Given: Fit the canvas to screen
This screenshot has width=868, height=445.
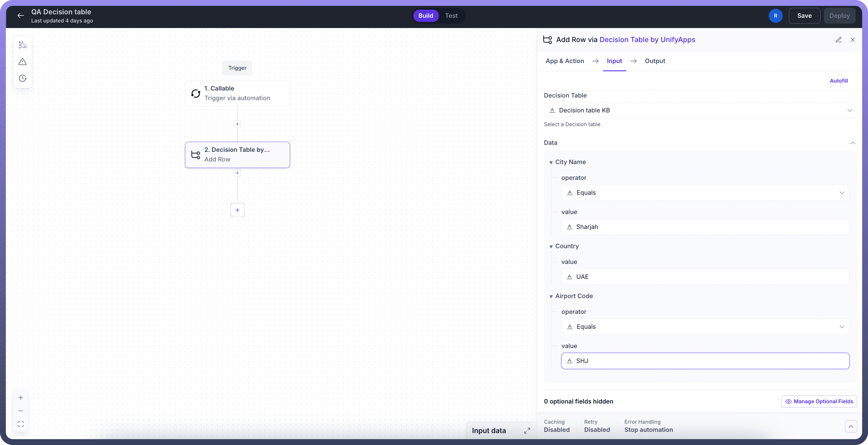Looking at the screenshot, I should click(21, 424).
